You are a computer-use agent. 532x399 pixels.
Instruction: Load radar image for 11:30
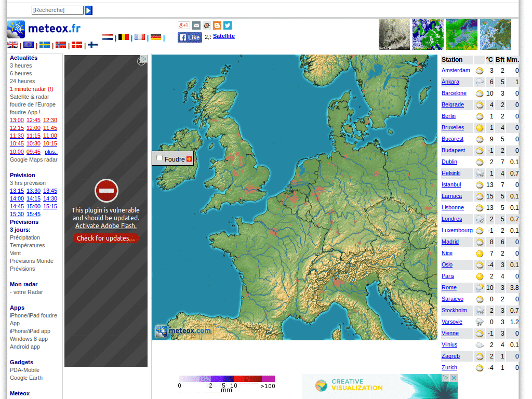[17, 136]
